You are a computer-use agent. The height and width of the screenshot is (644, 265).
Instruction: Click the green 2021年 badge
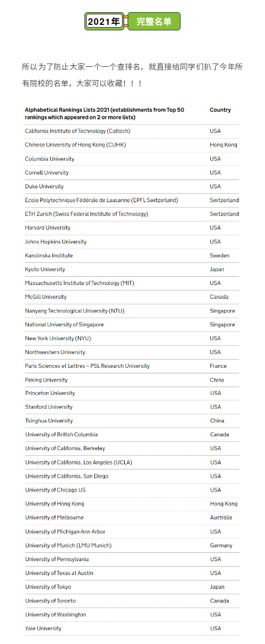(x=104, y=22)
